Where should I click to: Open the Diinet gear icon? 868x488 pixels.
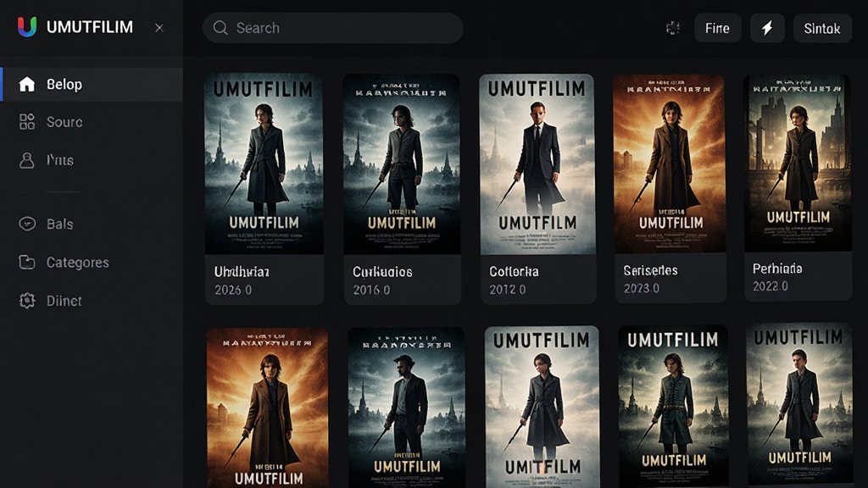[x=27, y=301]
